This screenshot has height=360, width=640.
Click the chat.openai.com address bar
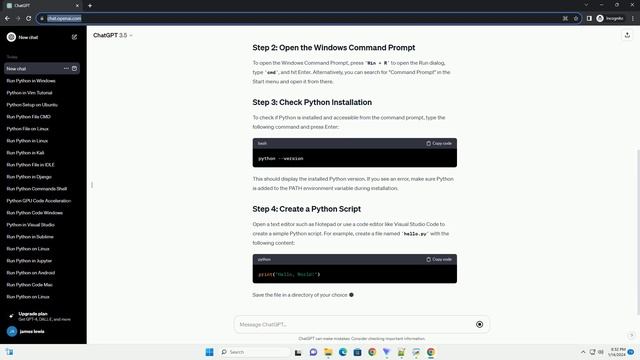pyautogui.click(x=302, y=18)
